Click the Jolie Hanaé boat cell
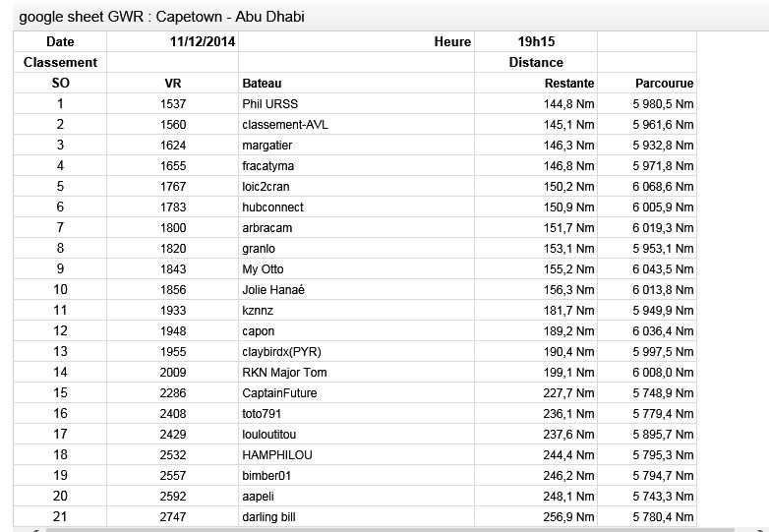 point(273,290)
